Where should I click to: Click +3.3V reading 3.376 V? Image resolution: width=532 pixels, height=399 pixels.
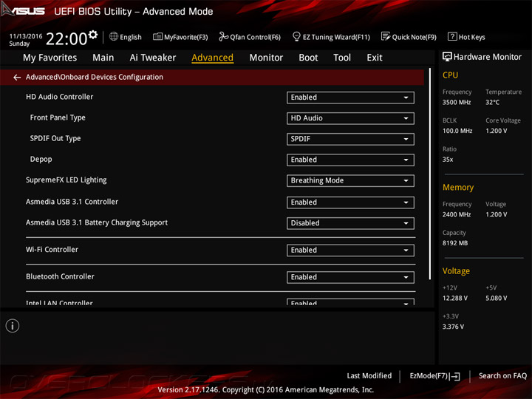click(x=453, y=327)
